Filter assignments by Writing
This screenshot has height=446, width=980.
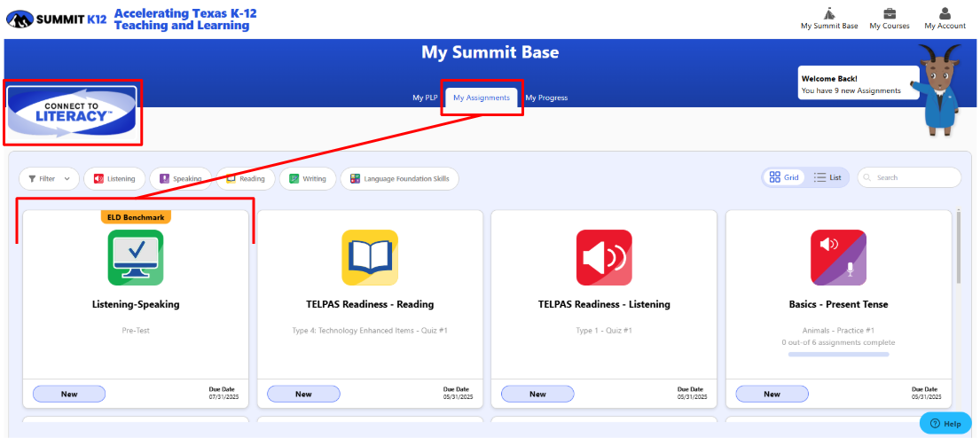pos(308,178)
